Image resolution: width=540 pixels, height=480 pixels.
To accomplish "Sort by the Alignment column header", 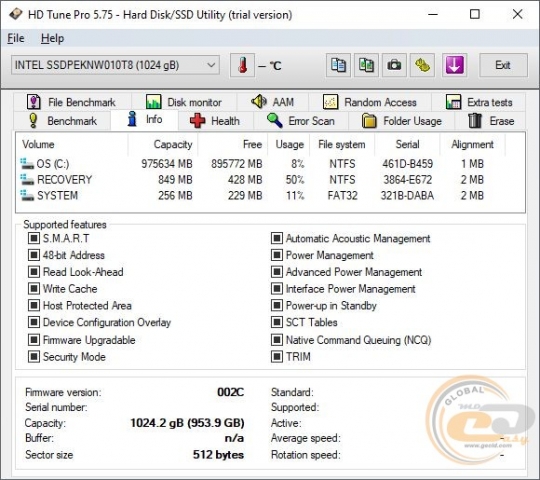I will 472,144.
